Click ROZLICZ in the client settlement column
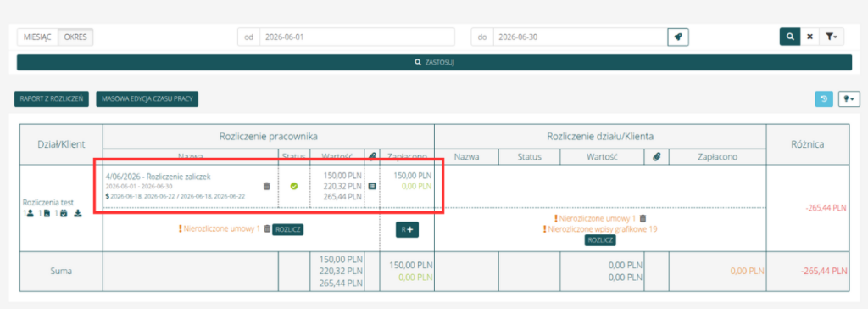This screenshot has width=868, height=309. (601, 240)
